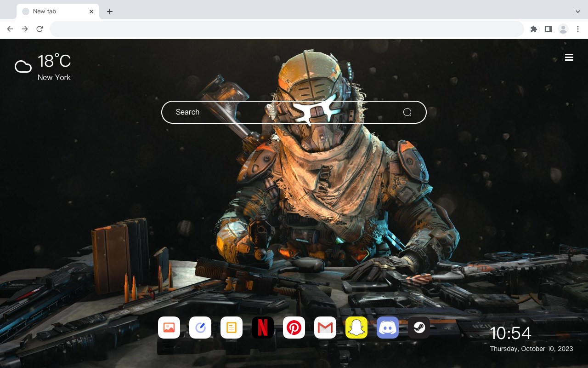
Task: Close the New tab tab
Action: (91, 11)
